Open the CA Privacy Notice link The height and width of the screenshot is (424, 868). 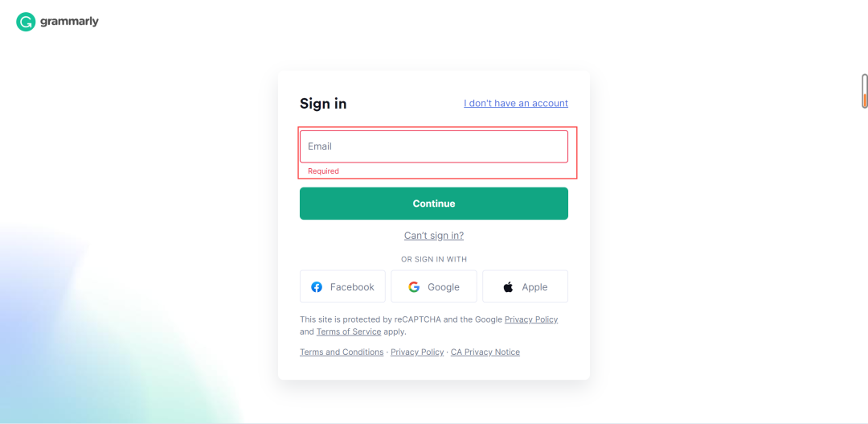click(x=485, y=352)
